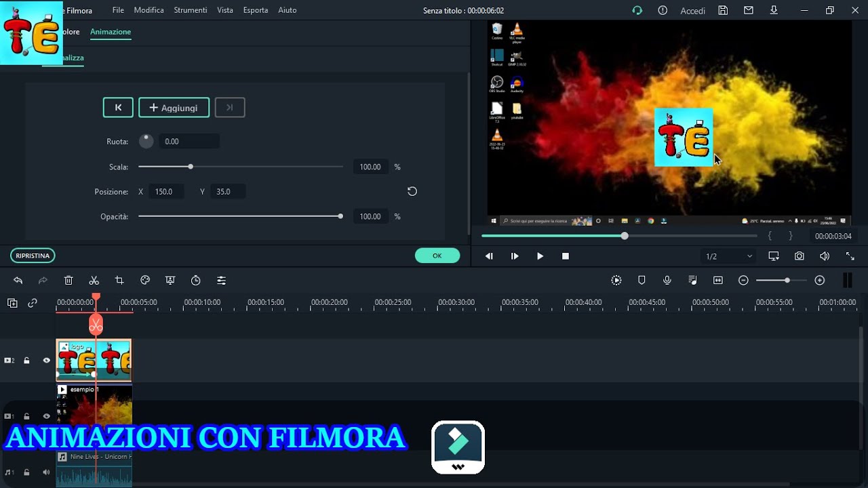Zoom in timeline with plus icon
The image size is (868, 488).
click(x=820, y=281)
